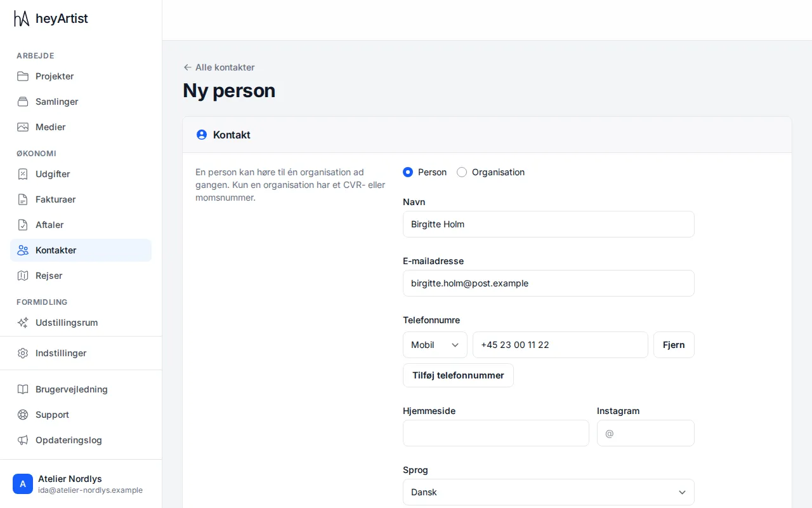Open the Mobil phone type dropdown
This screenshot has width=812, height=508.
pyautogui.click(x=435, y=345)
